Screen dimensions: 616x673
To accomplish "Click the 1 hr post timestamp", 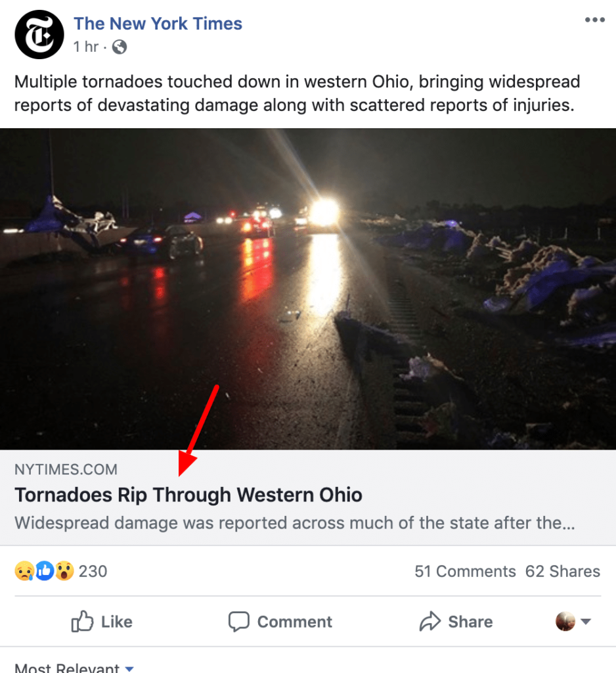I will pyautogui.click(x=85, y=47).
